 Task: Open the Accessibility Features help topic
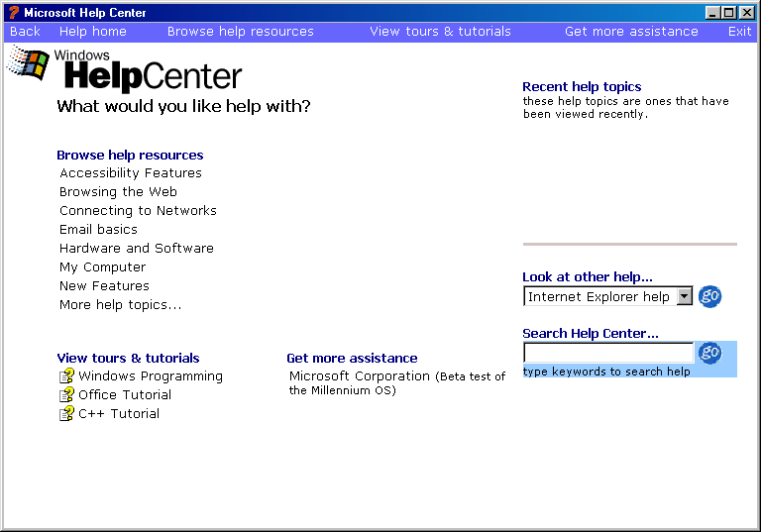pos(131,173)
